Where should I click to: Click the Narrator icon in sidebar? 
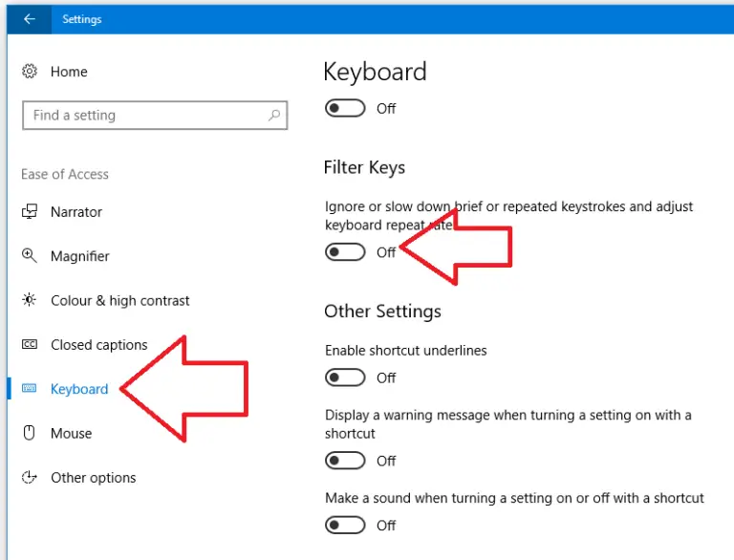pyautogui.click(x=31, y=212)
